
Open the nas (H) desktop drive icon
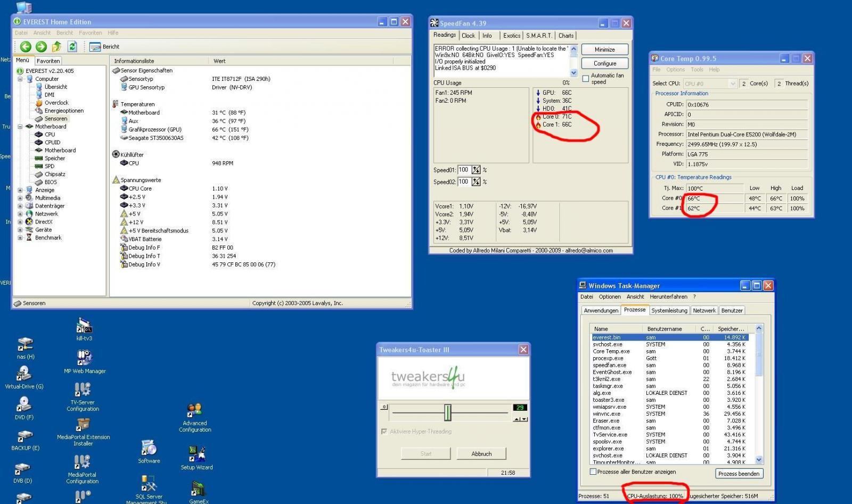coord(24,348)
